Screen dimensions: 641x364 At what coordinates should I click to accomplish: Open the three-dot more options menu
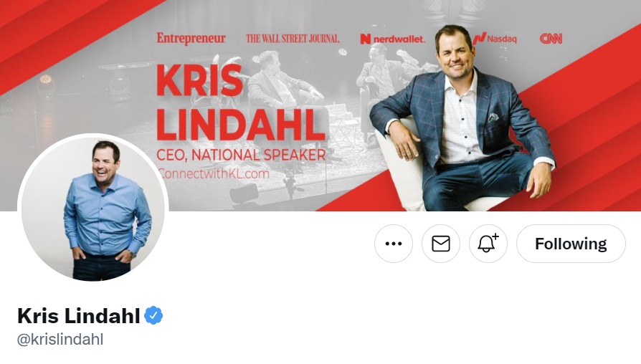tap(393, 244)
